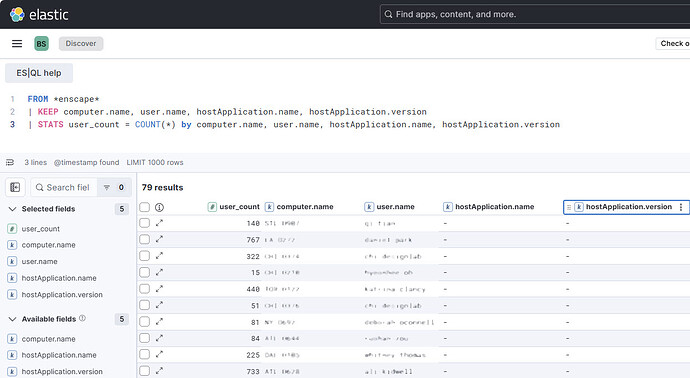The width and height of the screenshot is (690, 378).
Task: Select computer.name in Selected fields
Action: pyautogui.click(x=48, y=245)
